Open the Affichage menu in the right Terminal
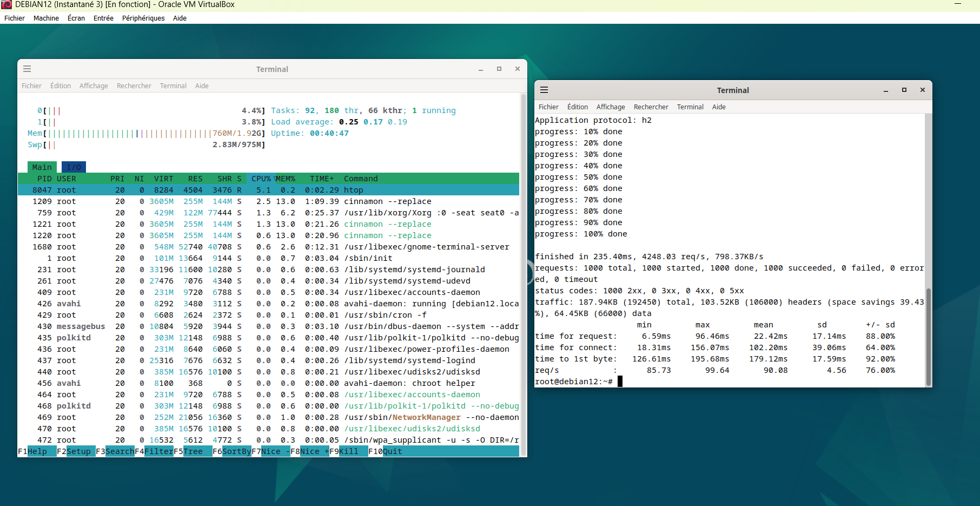 click(x=611, y=107)
